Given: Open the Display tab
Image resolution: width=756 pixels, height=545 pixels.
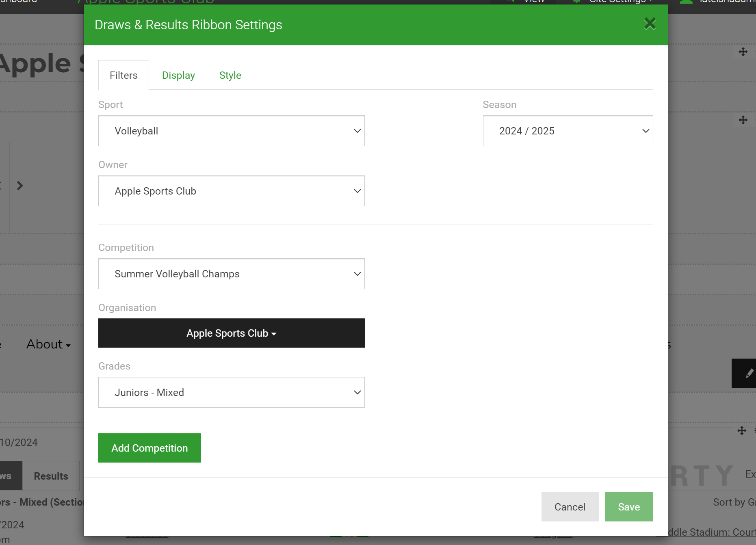Looking at the screenshot, I should click(178, 75).
